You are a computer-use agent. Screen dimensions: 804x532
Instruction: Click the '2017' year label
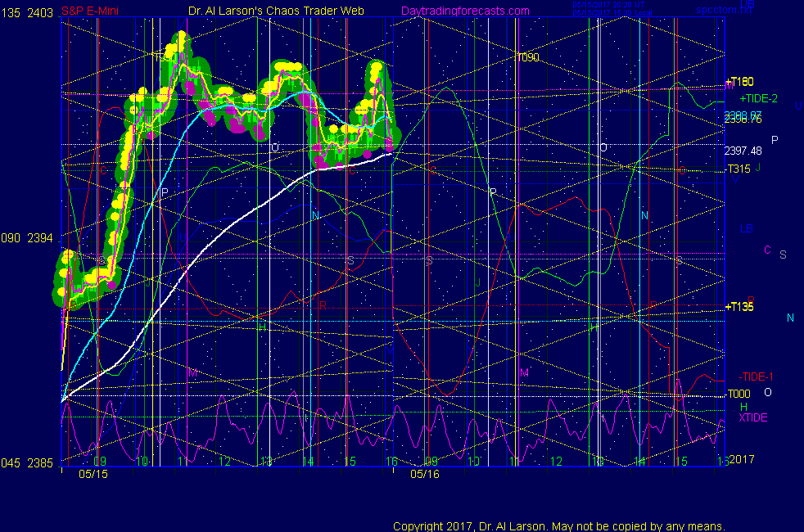pos(742,459)
